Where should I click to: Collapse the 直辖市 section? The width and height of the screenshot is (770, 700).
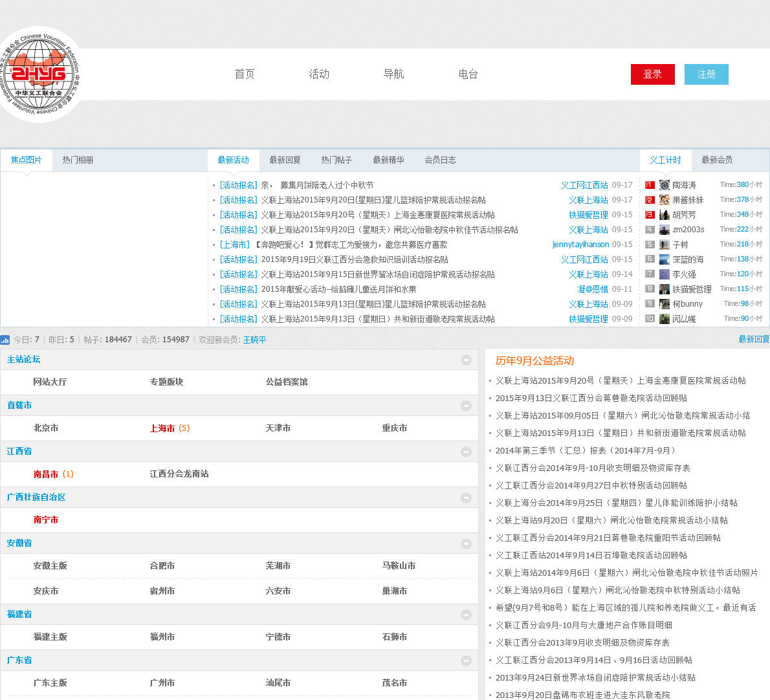[x=466, y=406]
